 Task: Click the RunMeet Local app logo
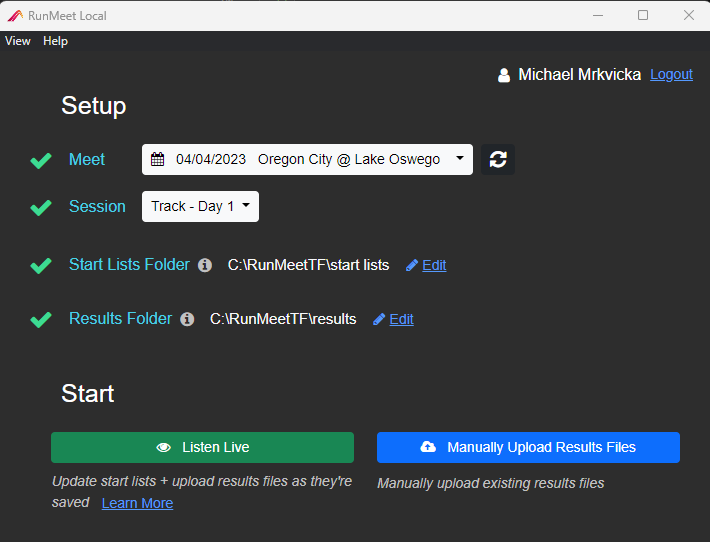pos(15,16)
